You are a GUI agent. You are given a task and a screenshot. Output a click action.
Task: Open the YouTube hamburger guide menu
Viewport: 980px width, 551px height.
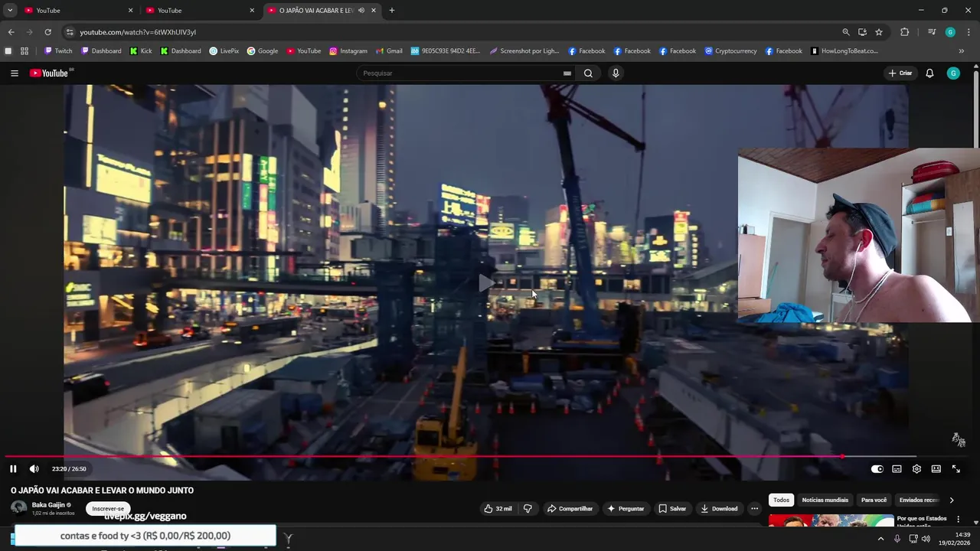[x=14, y=73]
